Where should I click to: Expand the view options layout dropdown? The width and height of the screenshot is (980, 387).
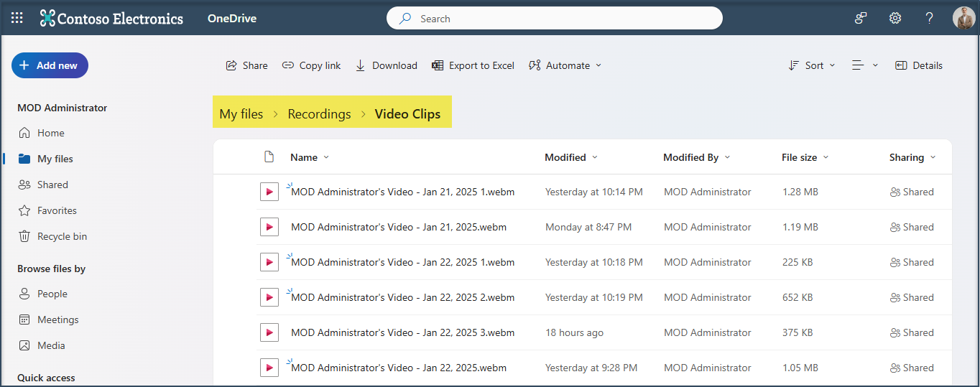865,65
